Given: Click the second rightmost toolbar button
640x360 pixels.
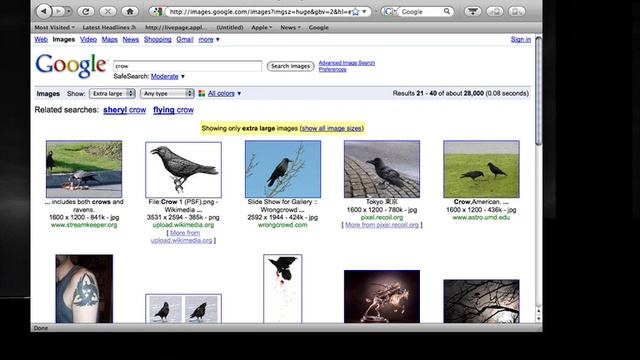Looking at the screenshot, I should pos(495,11).
